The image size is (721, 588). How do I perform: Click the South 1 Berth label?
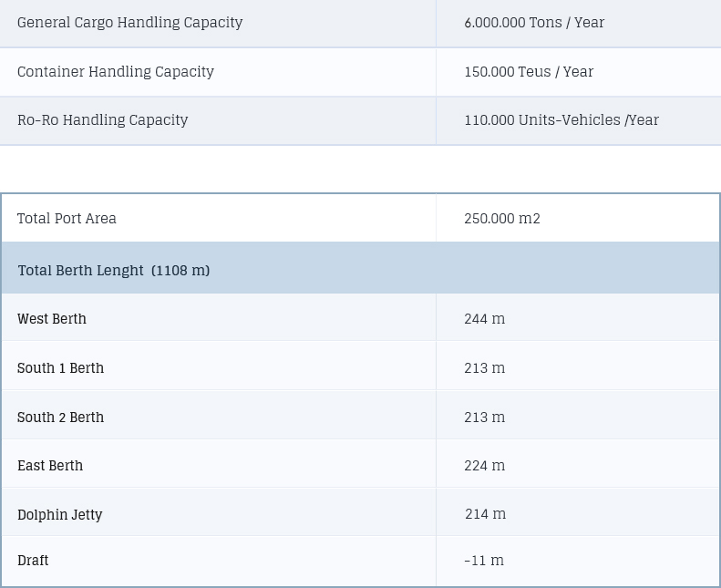[x=60, y=367]
